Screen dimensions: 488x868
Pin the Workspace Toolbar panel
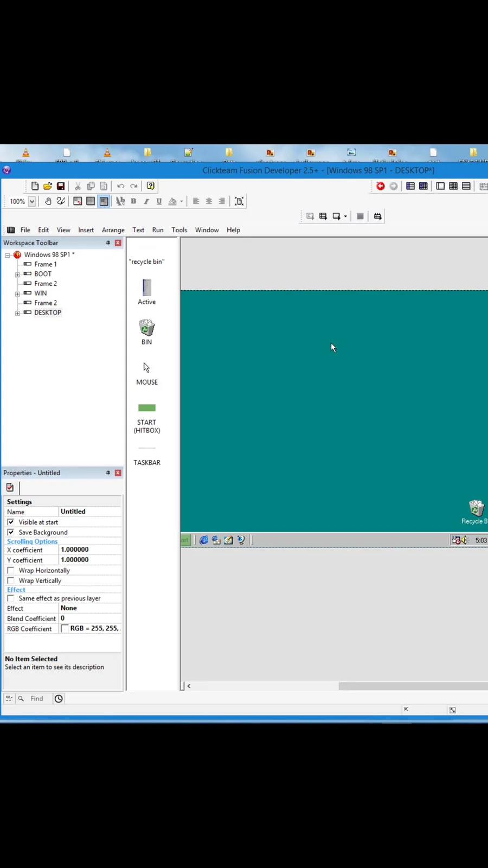(x=108, y=243)
